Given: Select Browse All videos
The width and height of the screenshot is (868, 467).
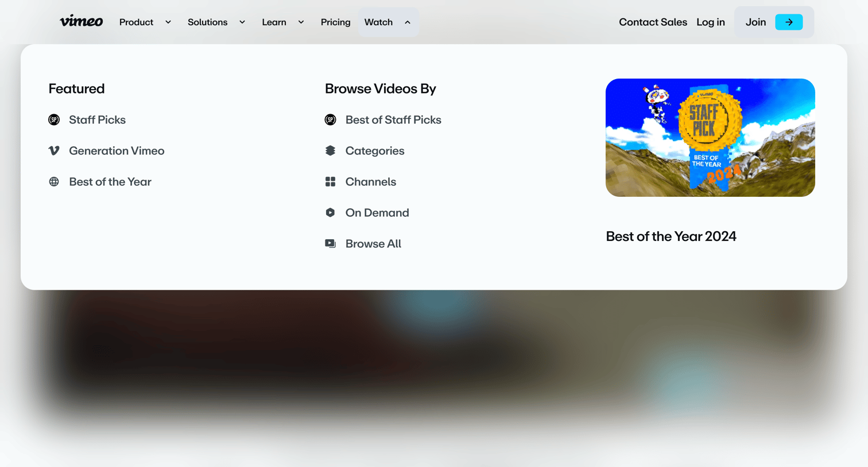Looking at the screenshot, I should 373,244.
